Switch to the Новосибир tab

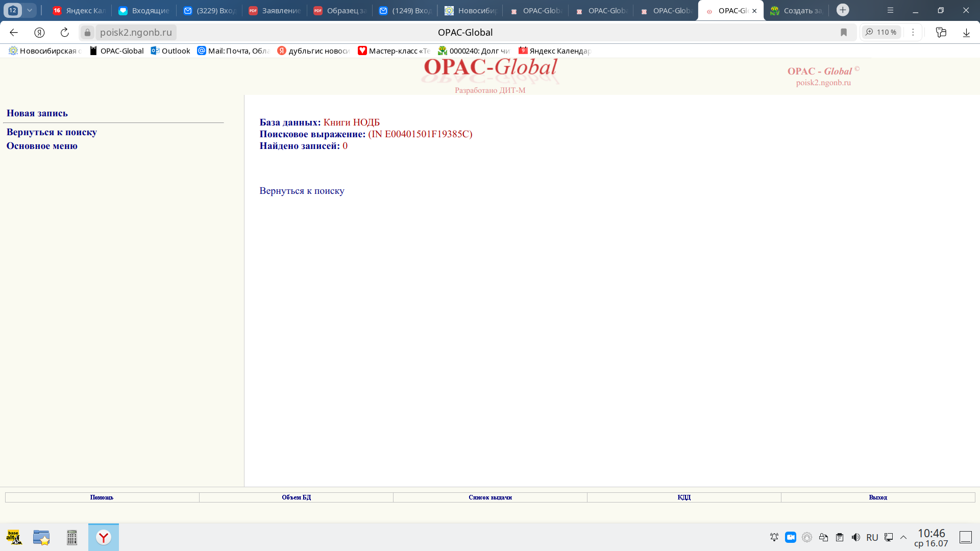[x=470, y=10]
